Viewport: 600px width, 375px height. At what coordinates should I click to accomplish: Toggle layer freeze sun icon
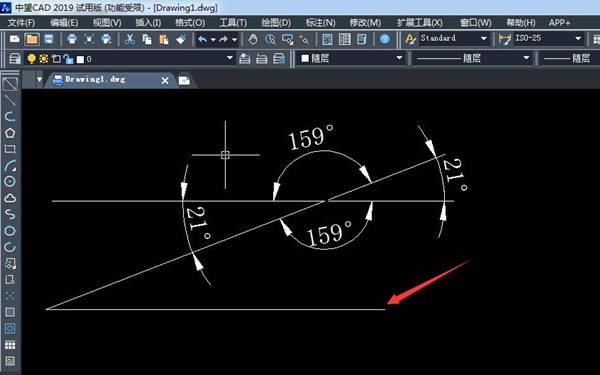pos(44,59)
